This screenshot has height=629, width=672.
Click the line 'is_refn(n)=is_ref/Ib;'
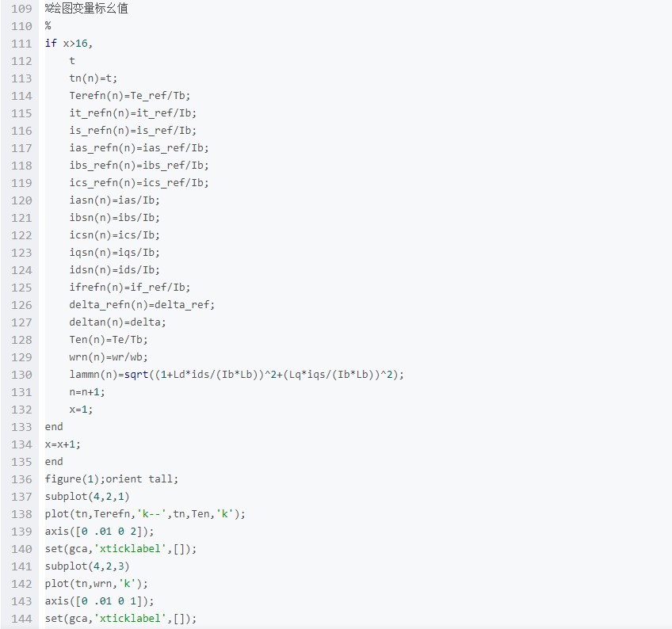click(133, 130)
